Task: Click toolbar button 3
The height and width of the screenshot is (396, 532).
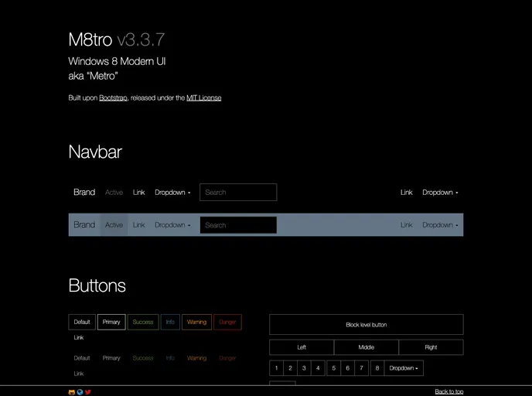Action: pos(305,368)
